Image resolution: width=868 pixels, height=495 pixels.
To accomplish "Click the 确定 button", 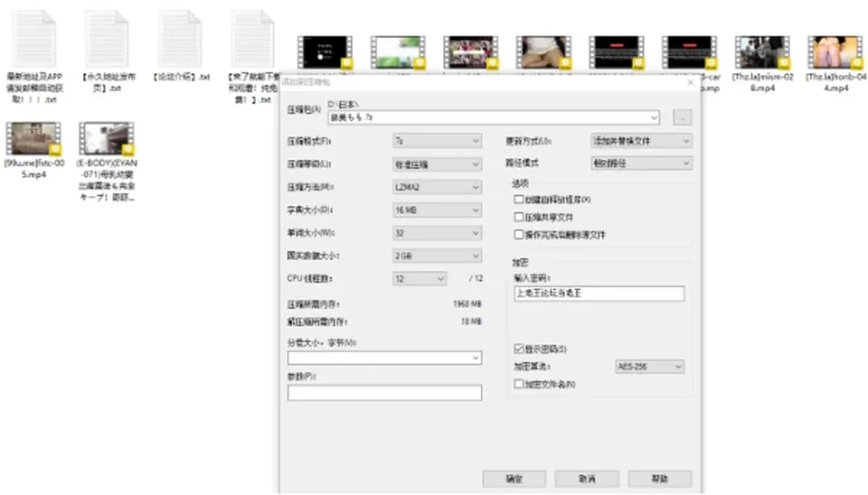I will (x=514, y=479).
